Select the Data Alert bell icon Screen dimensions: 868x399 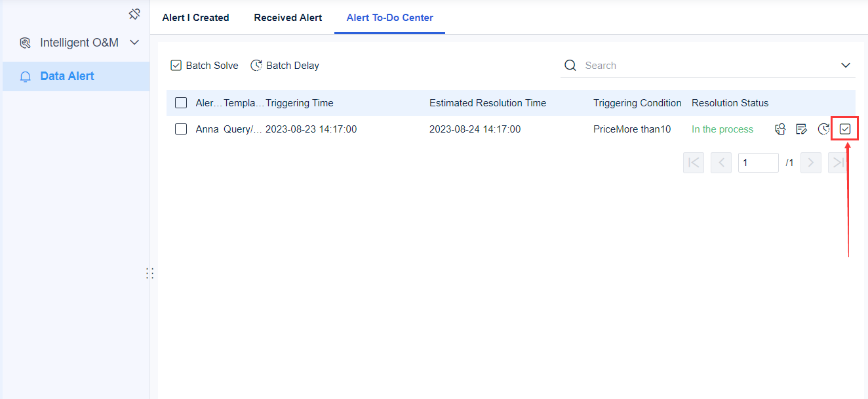coord(25,76)
